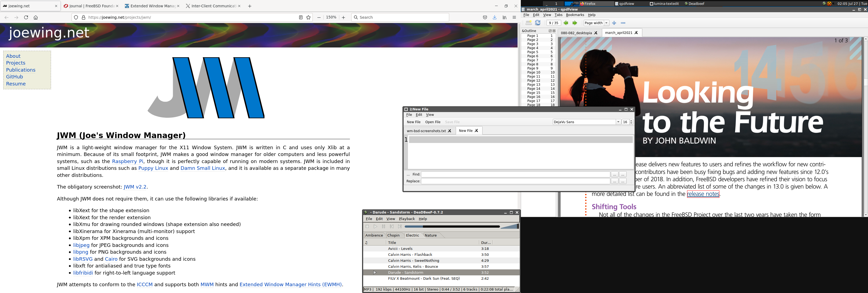The image size is (868, 293).
Task: Adjust DeaDBeeF volume bars
Action: [510, 227]
